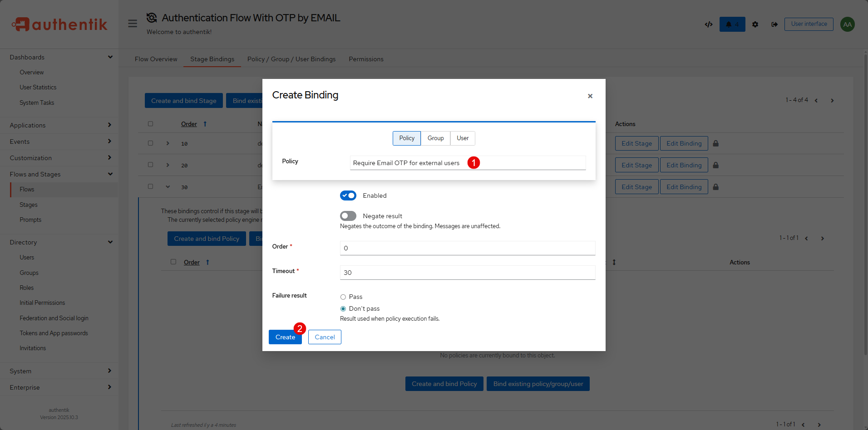Click the lock icon for order 10 row
Image resolution: width=868 pixels, height=430 pixels.
pos(715,143)
